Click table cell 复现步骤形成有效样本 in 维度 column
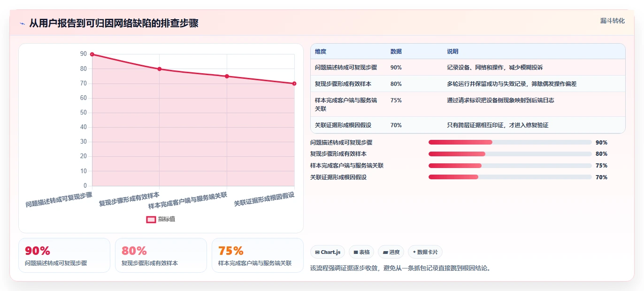Image resolution: width=644 pixels, height=291 pixels. (343, 84)
